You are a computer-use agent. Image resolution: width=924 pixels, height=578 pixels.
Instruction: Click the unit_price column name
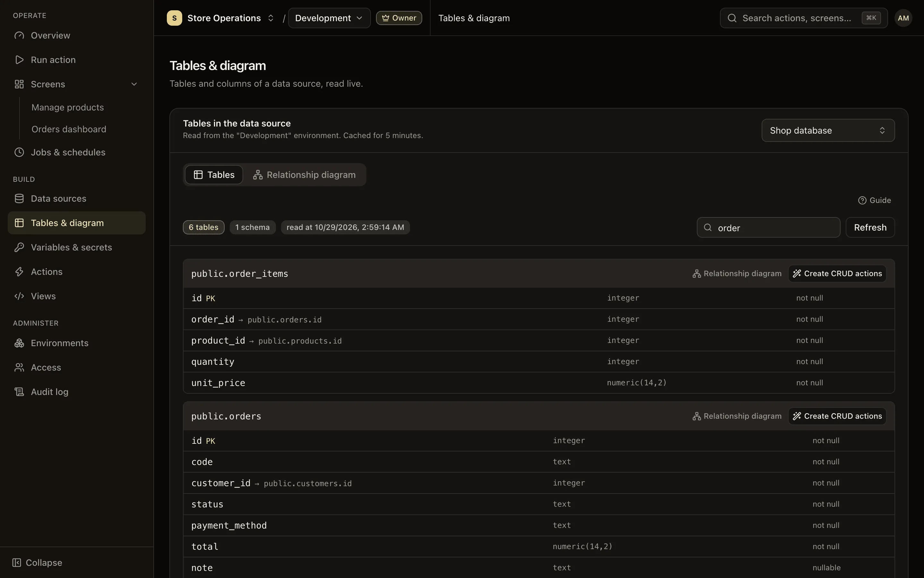pyautogui.click(x=218, y=383)
